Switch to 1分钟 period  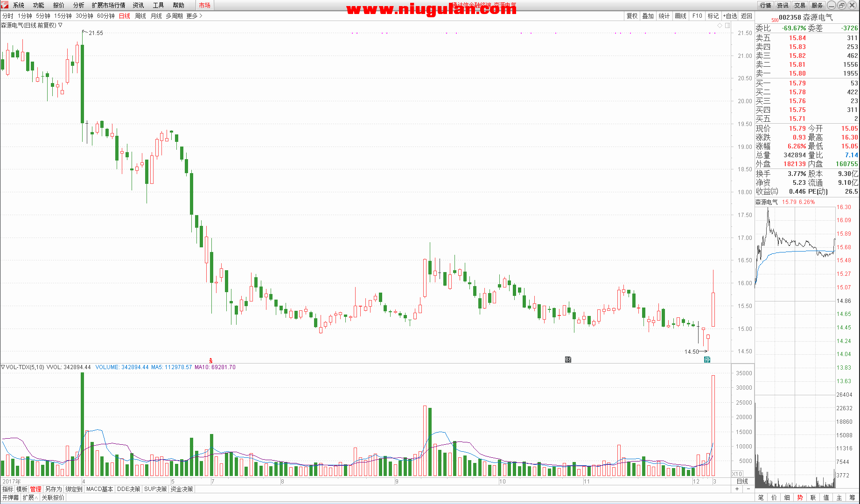25,16
